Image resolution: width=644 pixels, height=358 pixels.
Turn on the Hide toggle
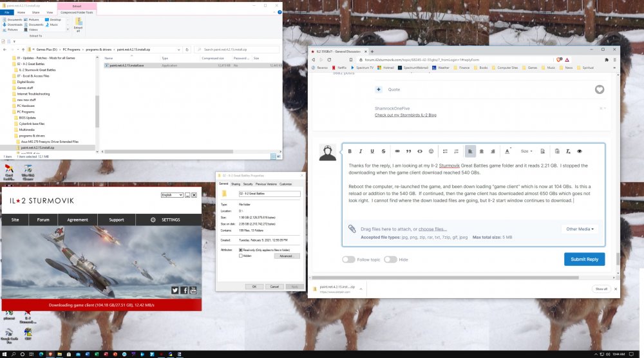390,259
